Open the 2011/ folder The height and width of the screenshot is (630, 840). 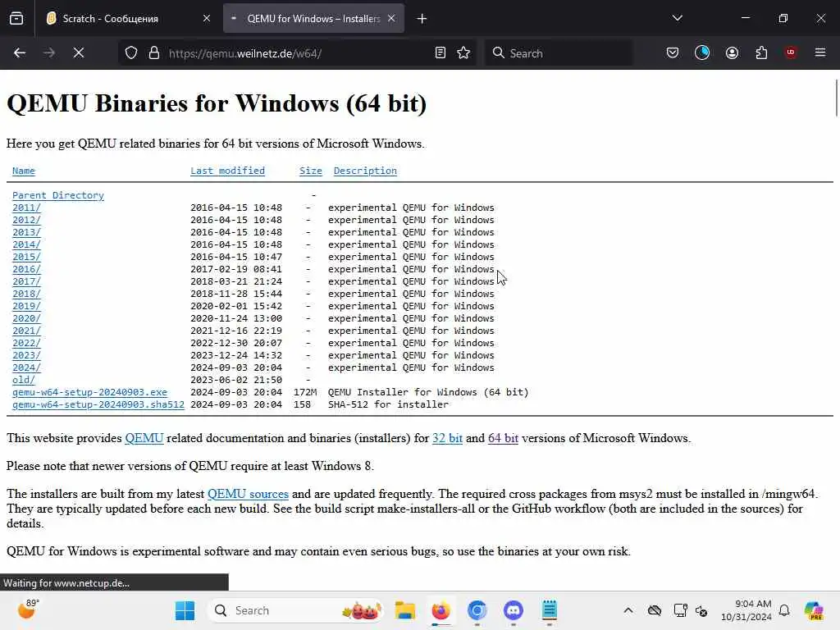[26, 208]
